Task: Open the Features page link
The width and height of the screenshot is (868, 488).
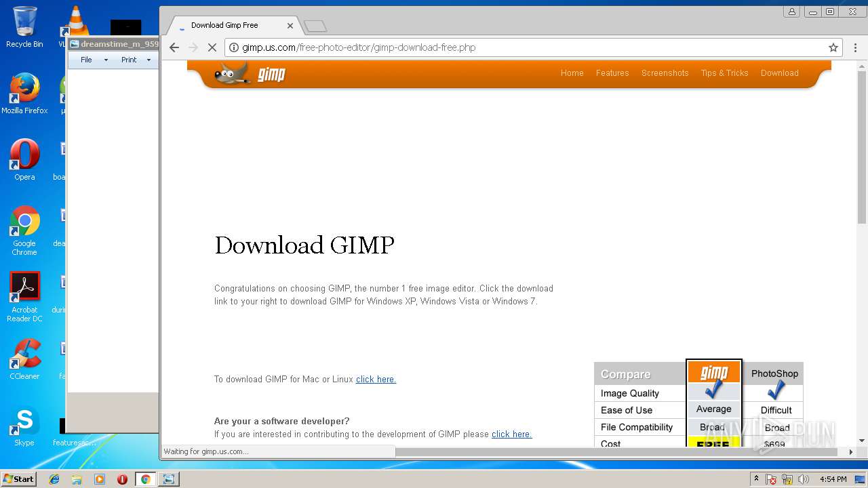Action: click(612, 73)
